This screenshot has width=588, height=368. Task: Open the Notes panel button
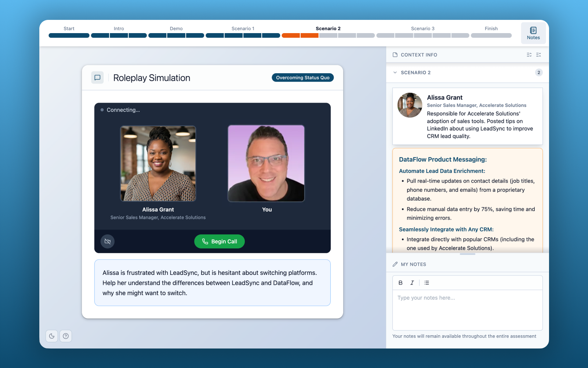pos(533,33)
